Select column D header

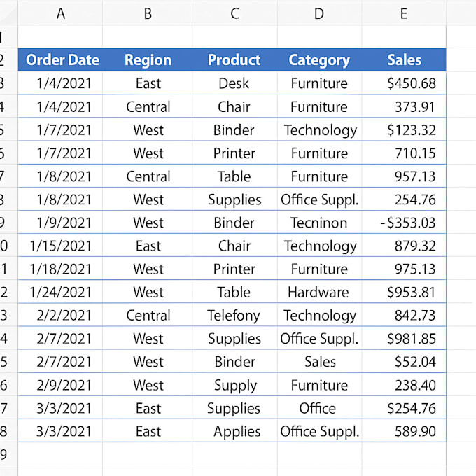click(x=319, y=13)
